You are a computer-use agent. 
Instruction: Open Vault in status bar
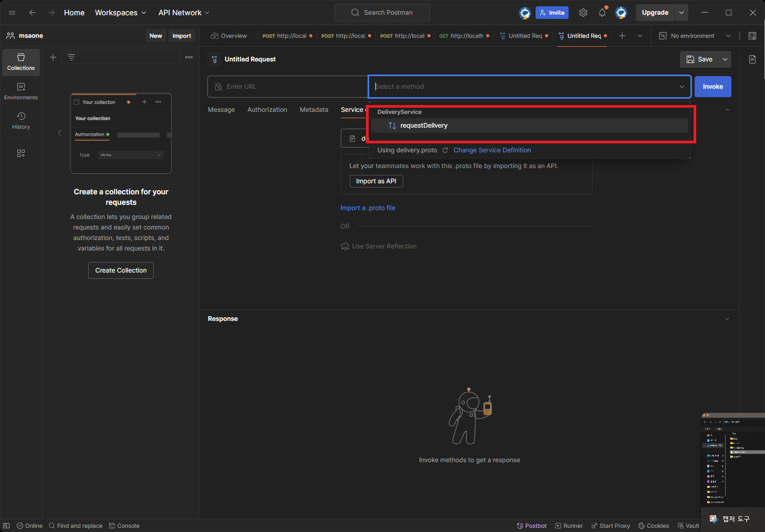688,526
